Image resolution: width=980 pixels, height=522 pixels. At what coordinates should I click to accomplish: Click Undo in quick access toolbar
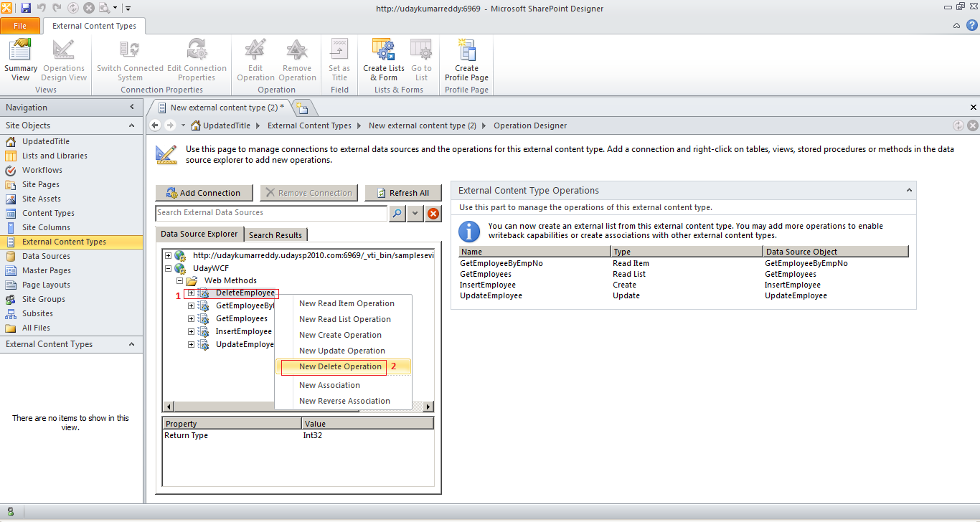point(42,8)
